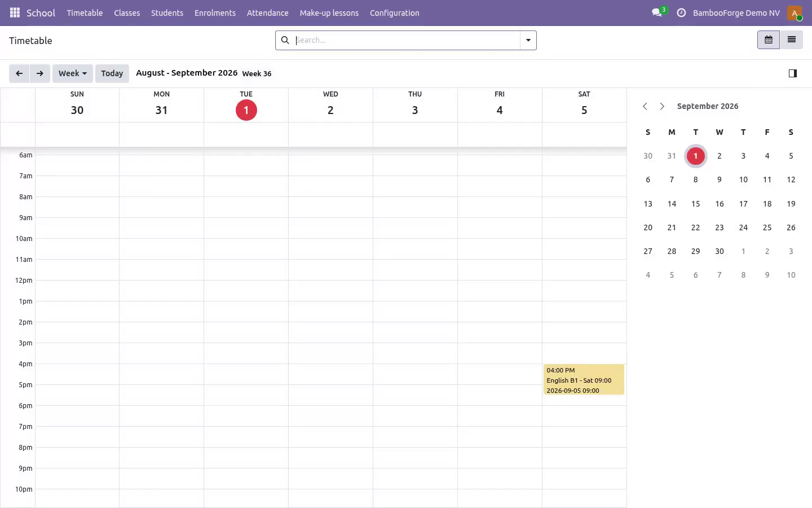Click Sunday 30 column header
Viewport: 812px width, 508px height.
[77, 105]
